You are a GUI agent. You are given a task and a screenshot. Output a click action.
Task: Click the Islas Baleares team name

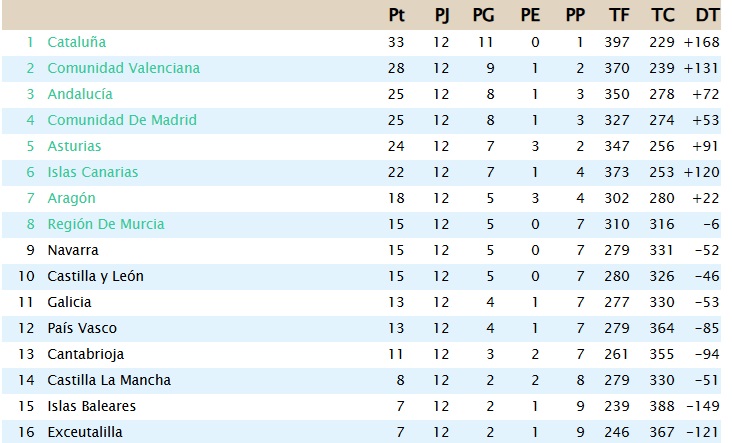pos(91,406)
